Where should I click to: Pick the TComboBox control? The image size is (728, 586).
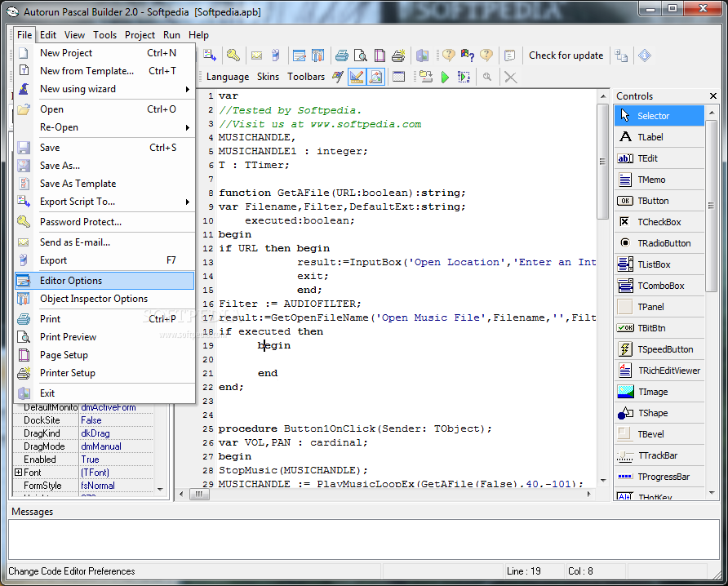(659, 286)
